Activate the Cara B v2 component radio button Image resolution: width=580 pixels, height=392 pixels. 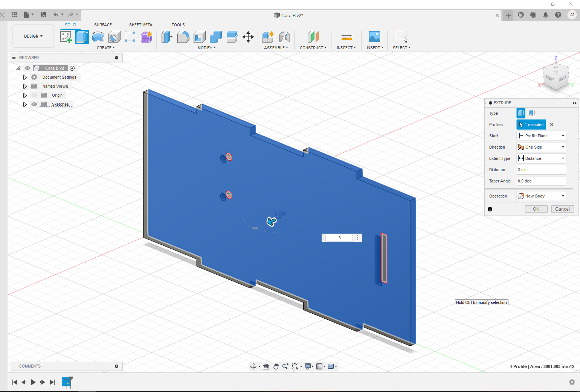point(72,68)
